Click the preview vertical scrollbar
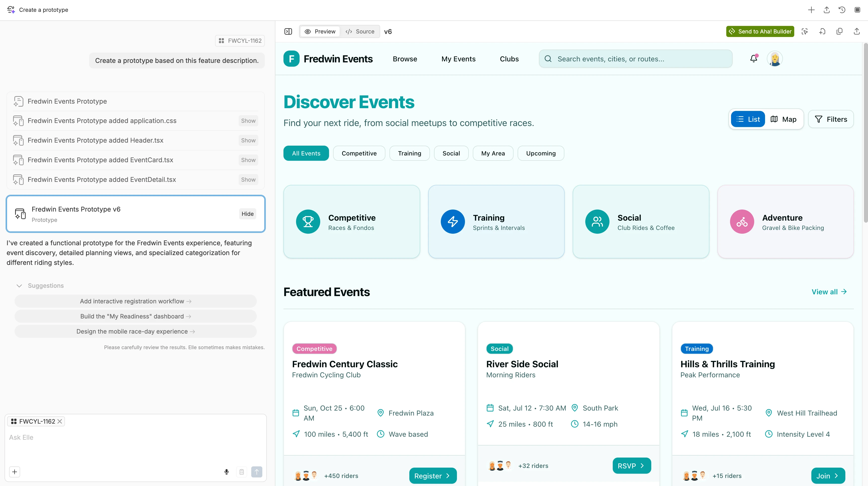Image resolution: width=868 pixels, height=486 pixels. (865, 133)
